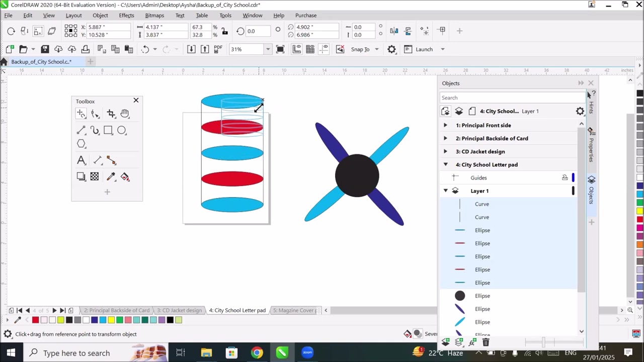The image size is (644, 362).
Task: Switch to 2: Principal Backside of Card tab
Action: tap(117, 310)
